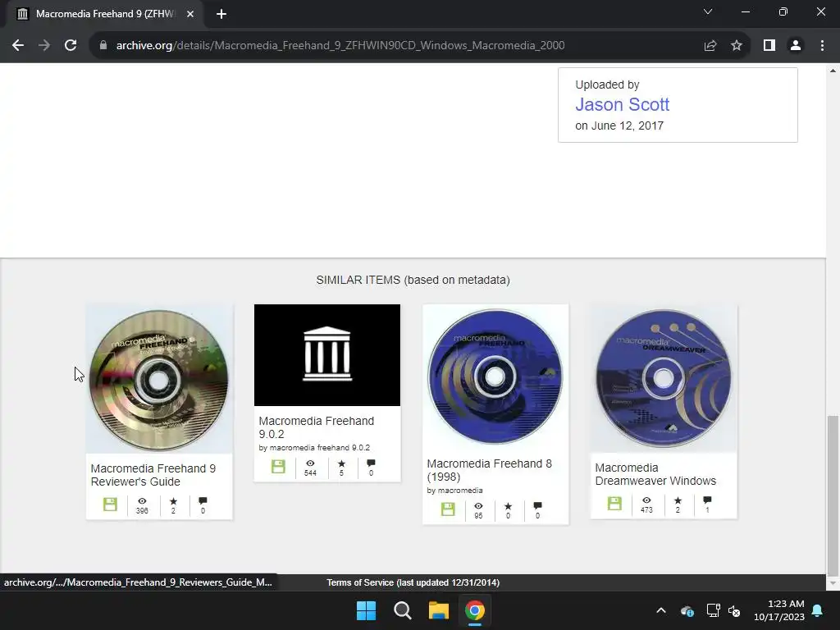This screenshot has height=630, width=840.
Task: Select the Macromedia Freehand 9 browser tab
Action: tap(105, 14)
